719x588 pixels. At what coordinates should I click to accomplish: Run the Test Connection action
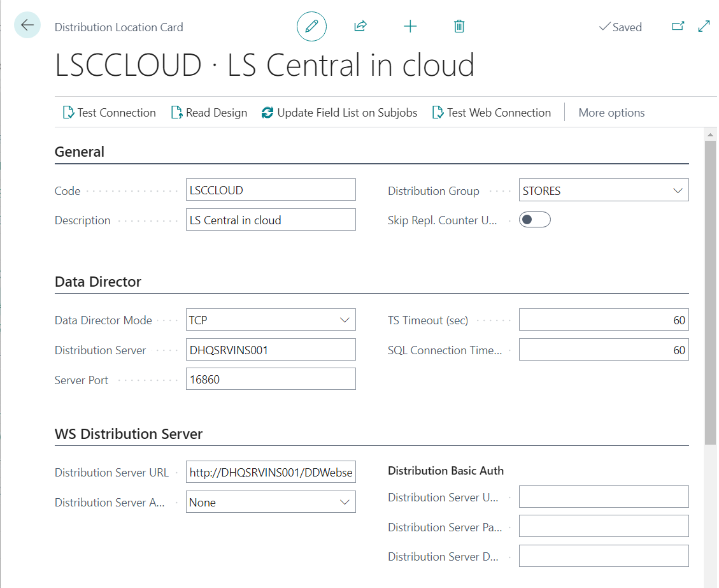click(x=109, y=113)
